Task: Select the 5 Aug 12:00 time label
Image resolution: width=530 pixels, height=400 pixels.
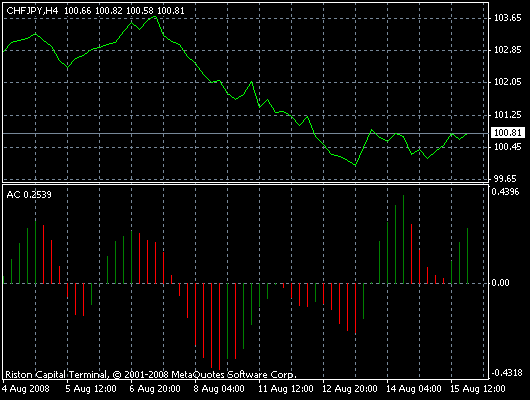Action: pyautogui.click(x=91, y=389)
